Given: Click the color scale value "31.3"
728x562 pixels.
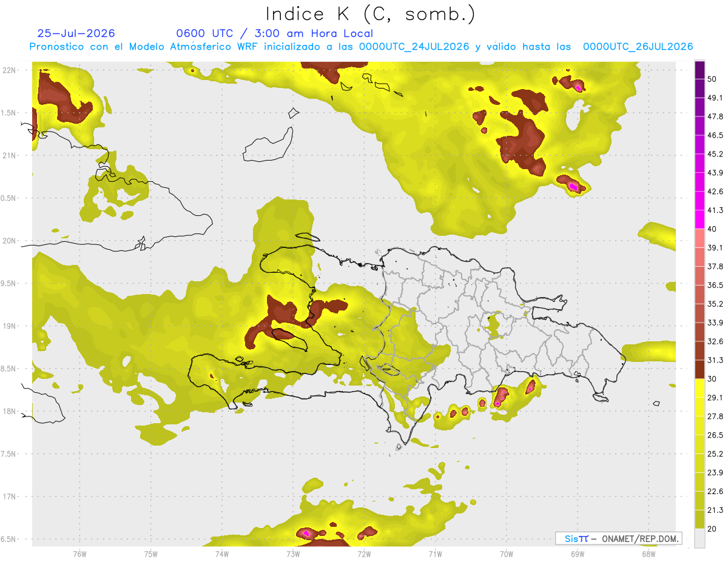Looking at the screenshot, I should click(715, 360).
